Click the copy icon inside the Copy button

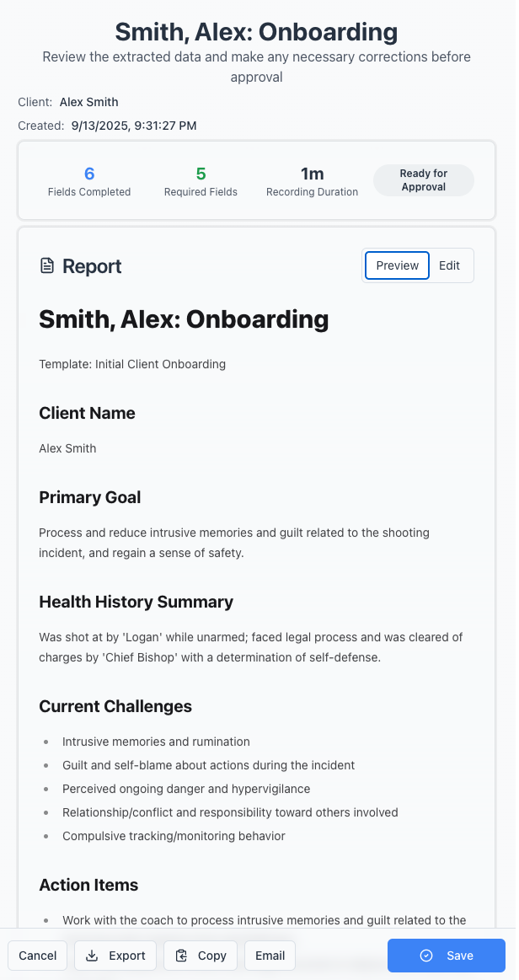click(x=181, y=956)
